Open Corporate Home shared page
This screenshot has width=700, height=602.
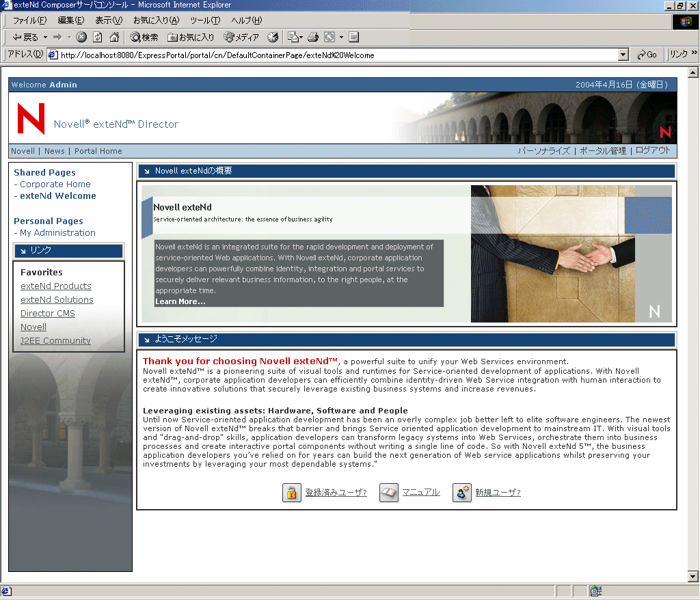pyautogui.click(x=55, y=184)
